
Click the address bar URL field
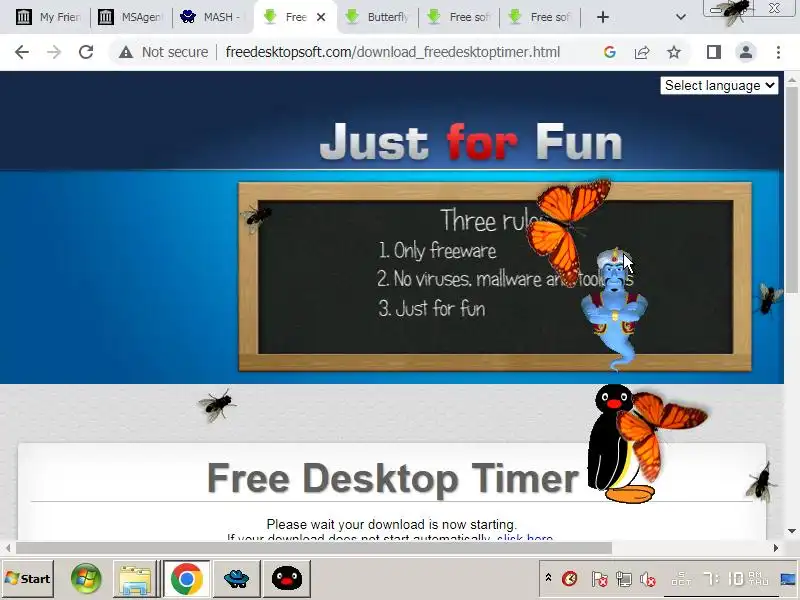coord(393,52)
